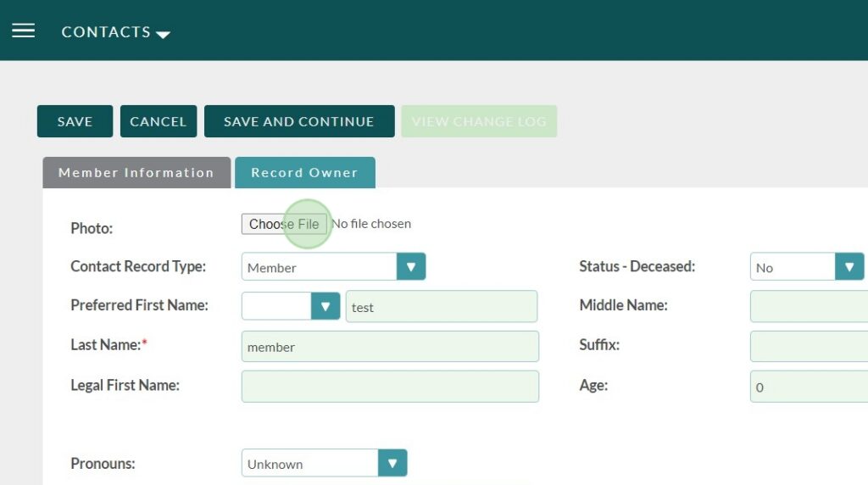Viewport: 868px width, 485px height.
Task: Click the Preferred First Name field
Action: (x=441, y=307)
